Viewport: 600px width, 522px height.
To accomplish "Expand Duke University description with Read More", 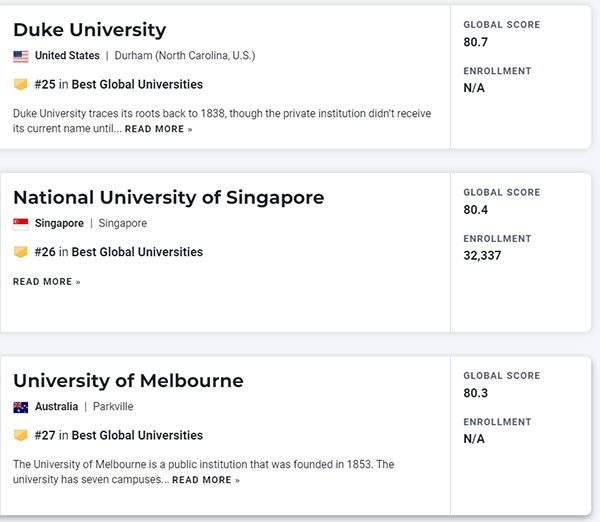I will pyautogui.click(x=158, y=130).
